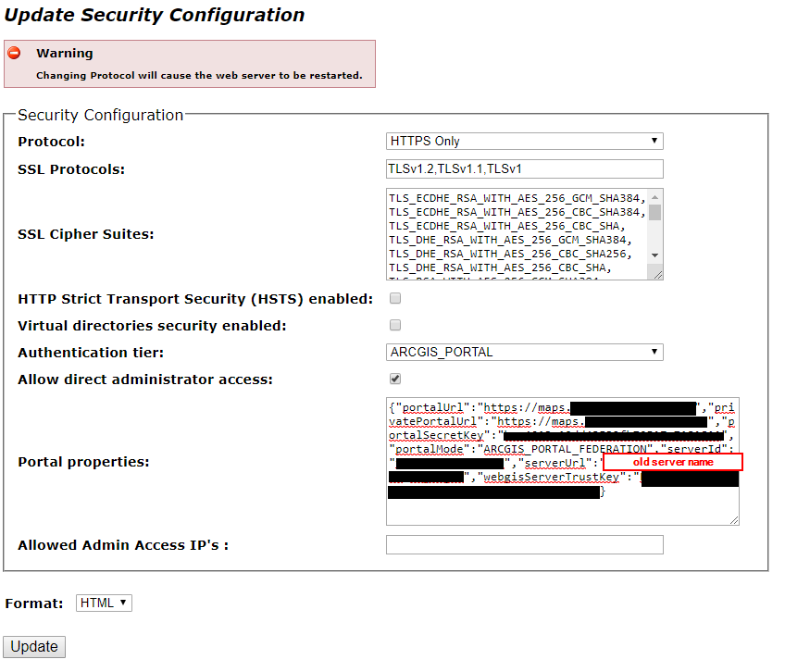
Task: Click the TLS_ECDHE_RSA_WITH_AES_256_GCM_SHA384 cipher line
Action: tap(517, 198)
